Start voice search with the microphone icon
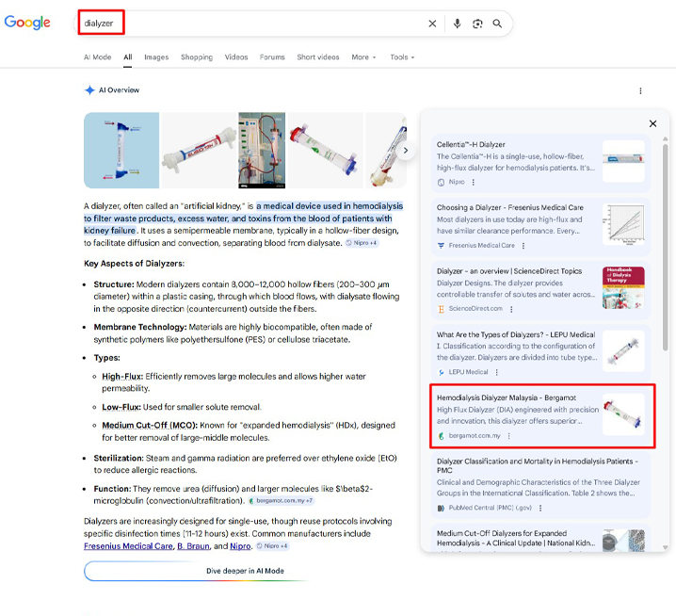Viewport: 676px width, 616px height. tap(457, 24)
